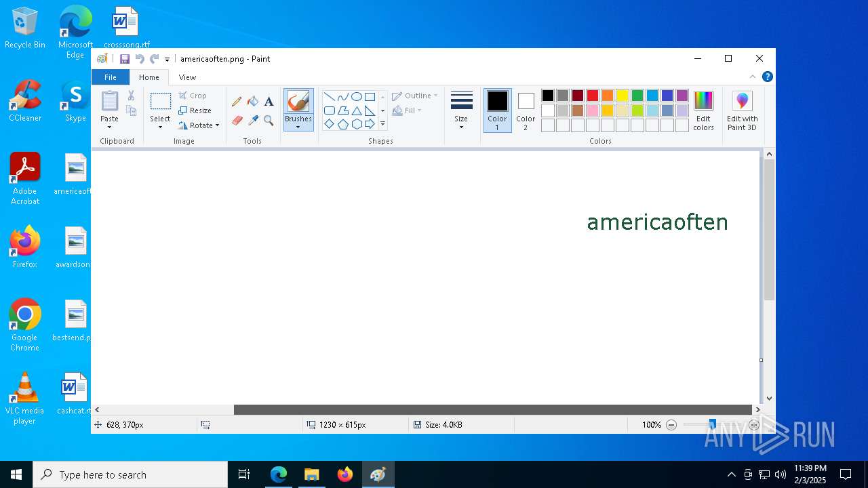Image resolution: width=868 pixels, height=488 pixels.
Task: Choose the Rounded rectangle shape
Action: [329, 110]
